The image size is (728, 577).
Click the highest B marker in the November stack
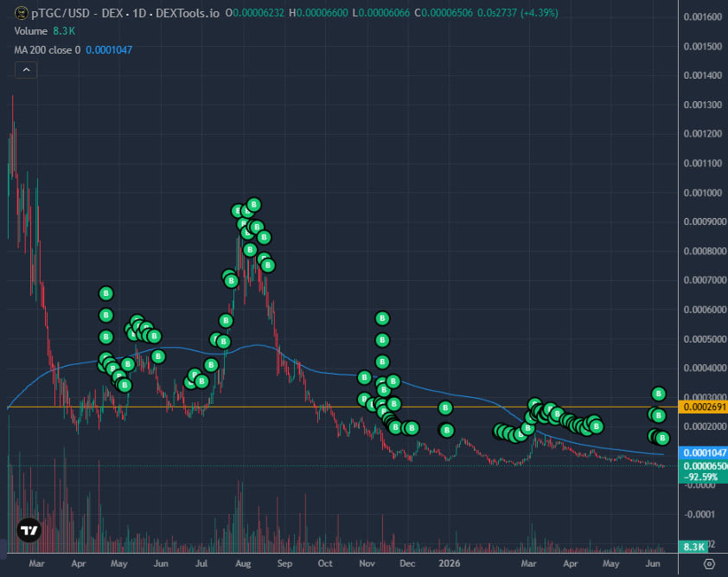click(382, 318)
